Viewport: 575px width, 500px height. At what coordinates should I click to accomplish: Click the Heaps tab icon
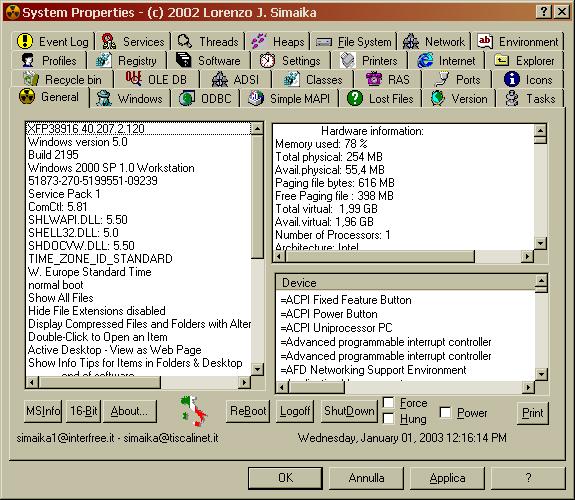pyautogui.click(x=259, y=41)
